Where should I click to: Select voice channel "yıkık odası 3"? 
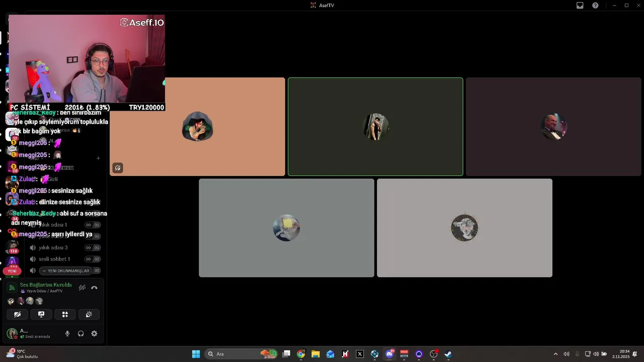53,247
